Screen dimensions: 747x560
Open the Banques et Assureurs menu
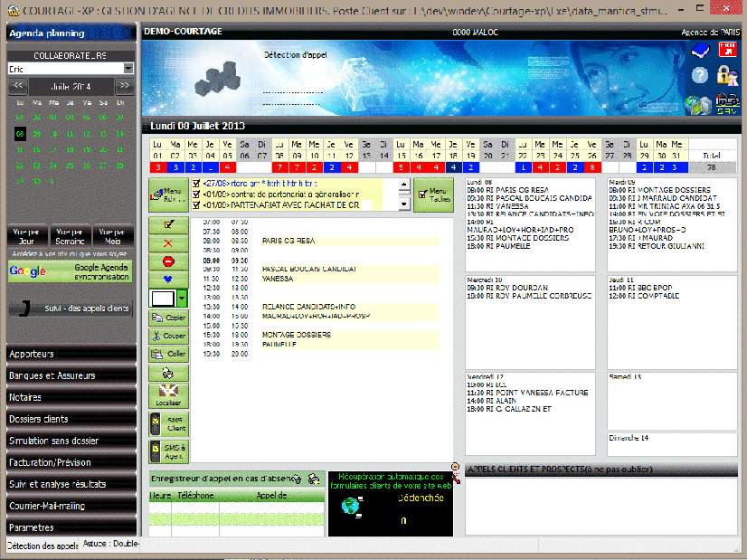pos(71,375)
